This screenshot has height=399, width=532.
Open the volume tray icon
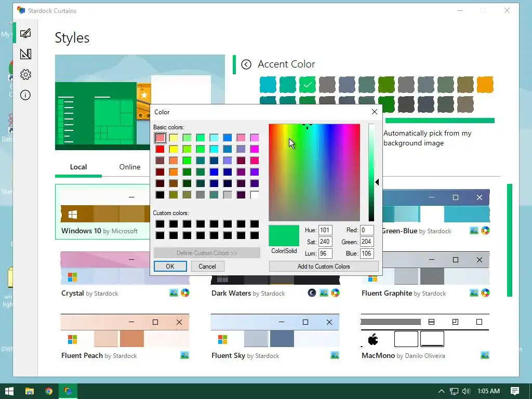point(466,391)
